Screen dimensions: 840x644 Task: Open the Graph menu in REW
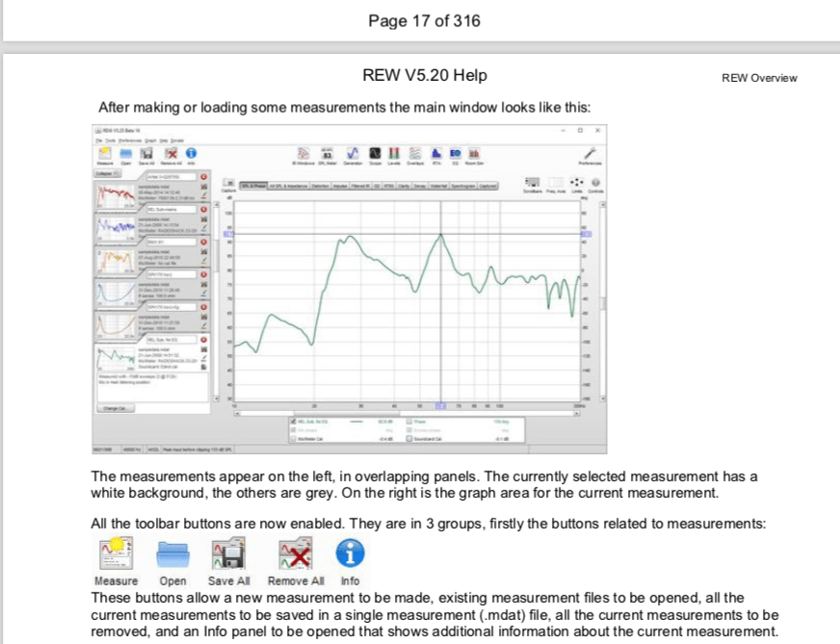pos(150,141)
